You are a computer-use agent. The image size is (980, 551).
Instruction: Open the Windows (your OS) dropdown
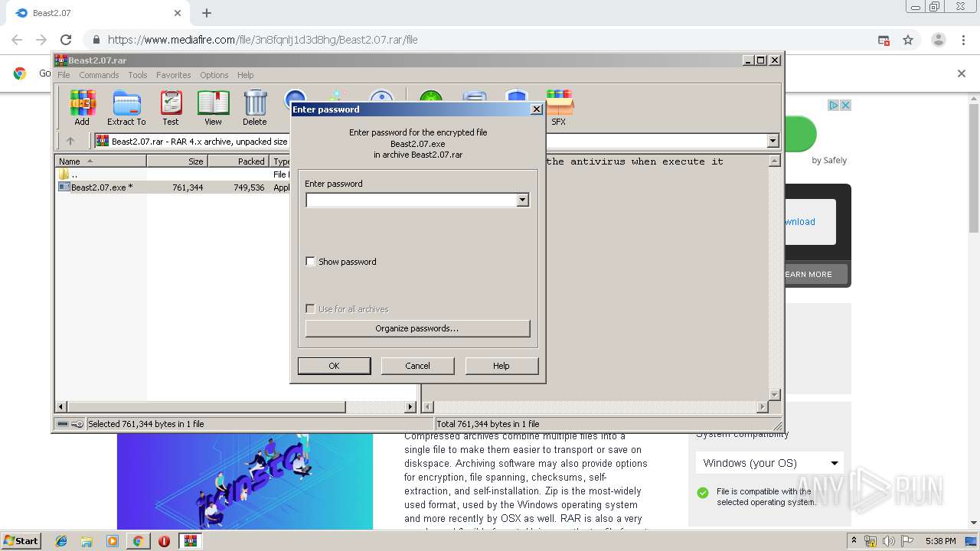(769, 463)
